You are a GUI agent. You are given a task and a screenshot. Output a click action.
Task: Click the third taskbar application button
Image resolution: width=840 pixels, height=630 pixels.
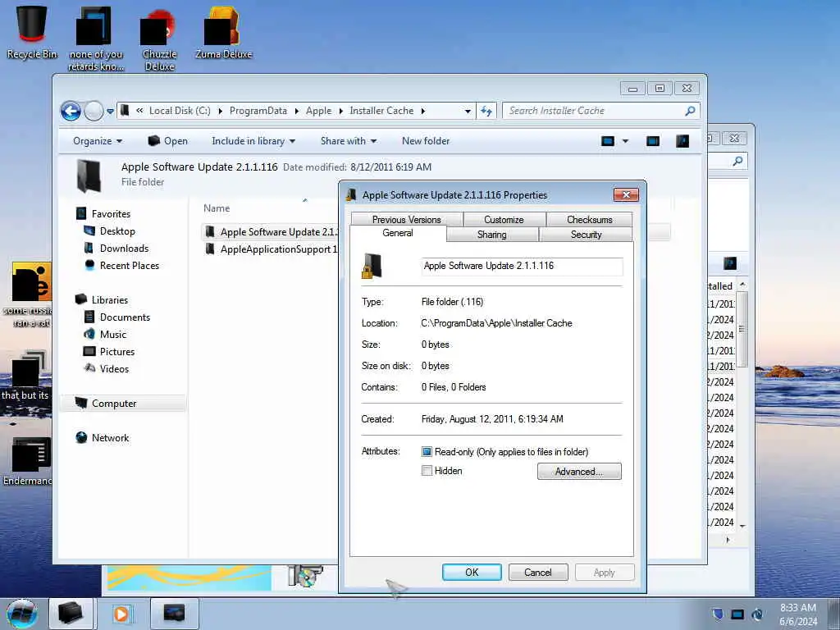click(x=174, y=614)
